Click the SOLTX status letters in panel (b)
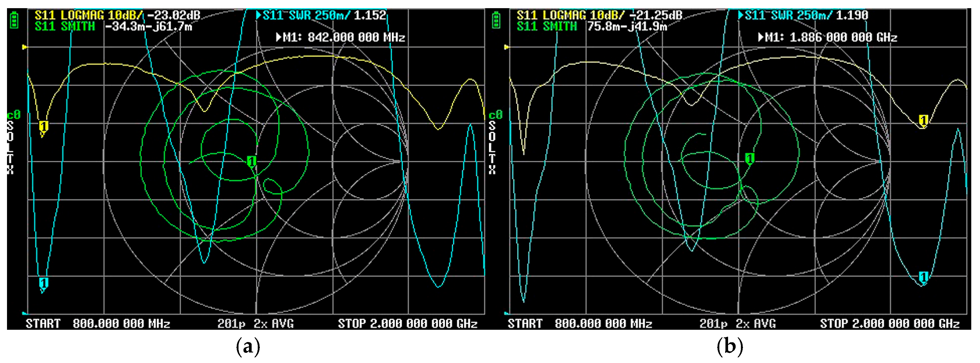The width and height of the screenshot is (980, 363). (492, 148)
